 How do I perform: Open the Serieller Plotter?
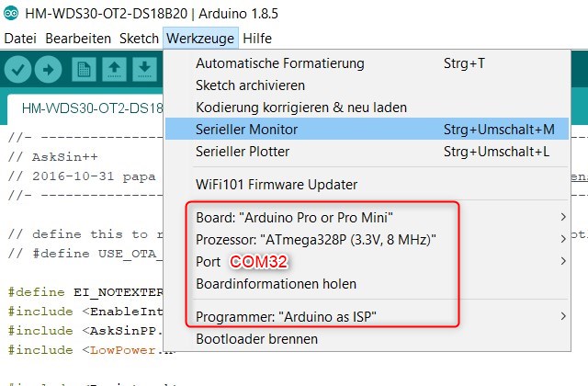243,152
